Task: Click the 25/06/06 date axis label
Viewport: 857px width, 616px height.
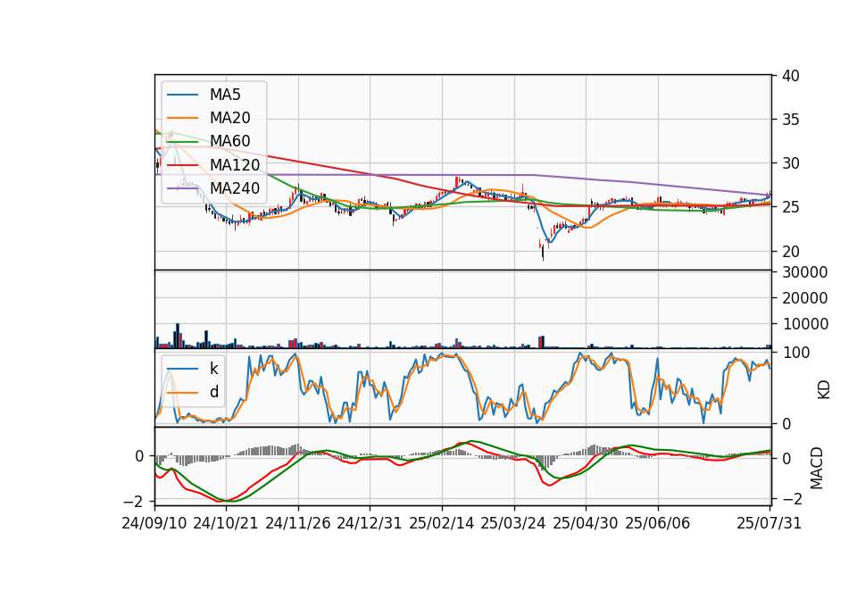Action: [658, 523]
